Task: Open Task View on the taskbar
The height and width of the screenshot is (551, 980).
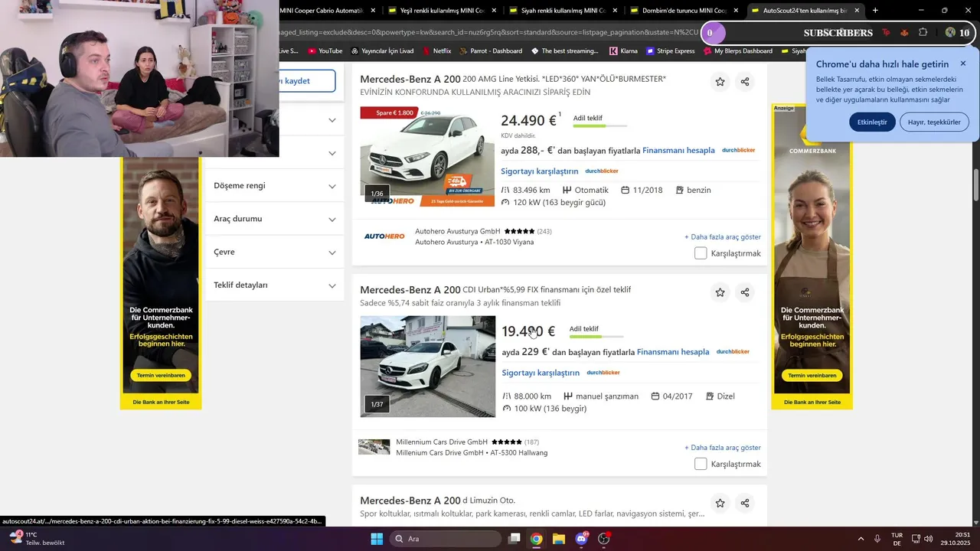Action: click(514, 539)
